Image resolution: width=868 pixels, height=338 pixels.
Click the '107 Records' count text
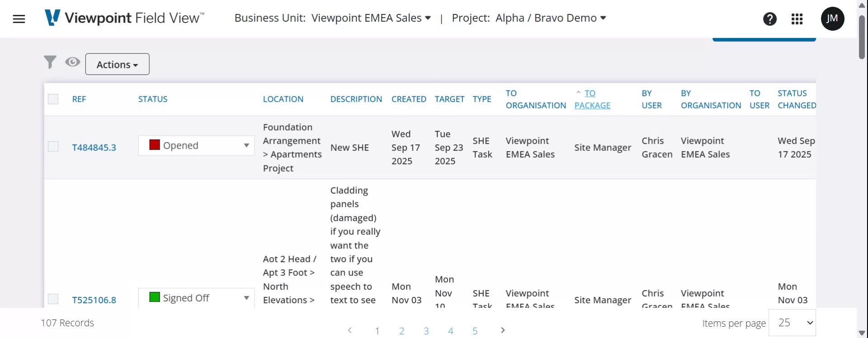coord(67,323)
